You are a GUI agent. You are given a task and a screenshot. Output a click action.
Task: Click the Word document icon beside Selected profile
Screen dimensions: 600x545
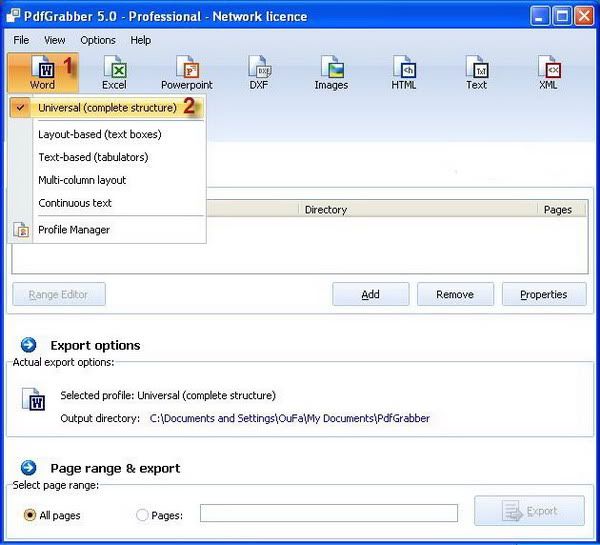click(33, 400)
